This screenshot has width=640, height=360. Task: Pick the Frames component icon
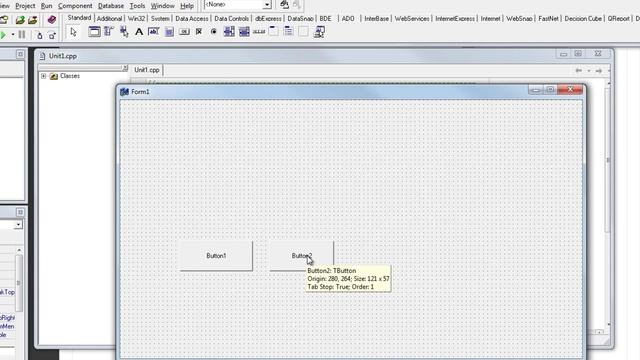click(x=94, y=32)
